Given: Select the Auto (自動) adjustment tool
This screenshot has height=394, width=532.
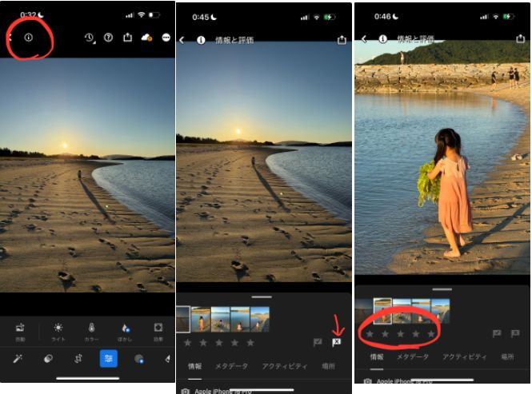Looking at the screenshot, I should (20, 332).
